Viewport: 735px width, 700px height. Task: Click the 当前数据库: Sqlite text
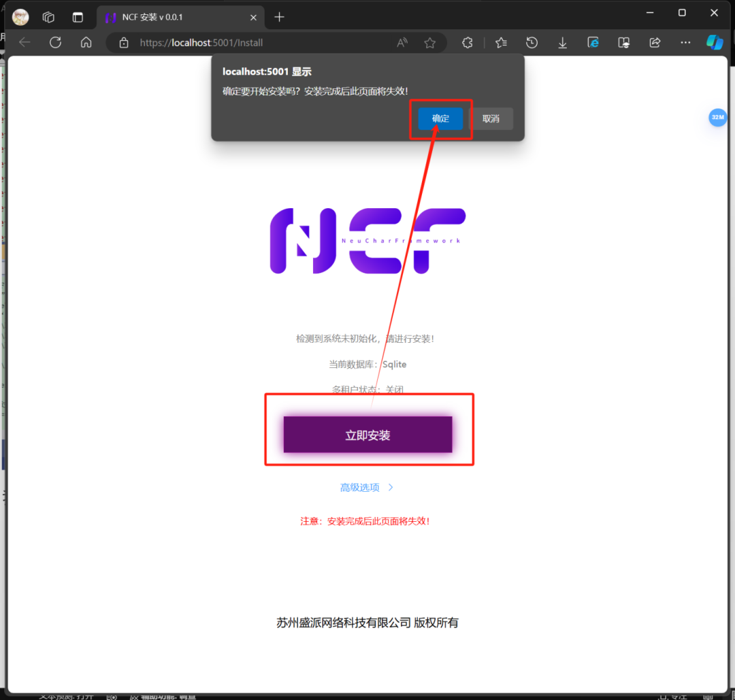(367, 364)
